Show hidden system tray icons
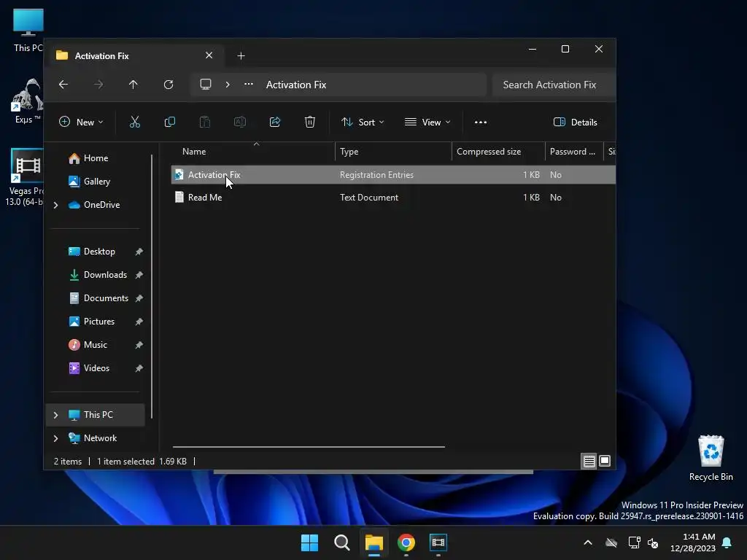This screenshot has height=560, width=747. click(588, 542)
